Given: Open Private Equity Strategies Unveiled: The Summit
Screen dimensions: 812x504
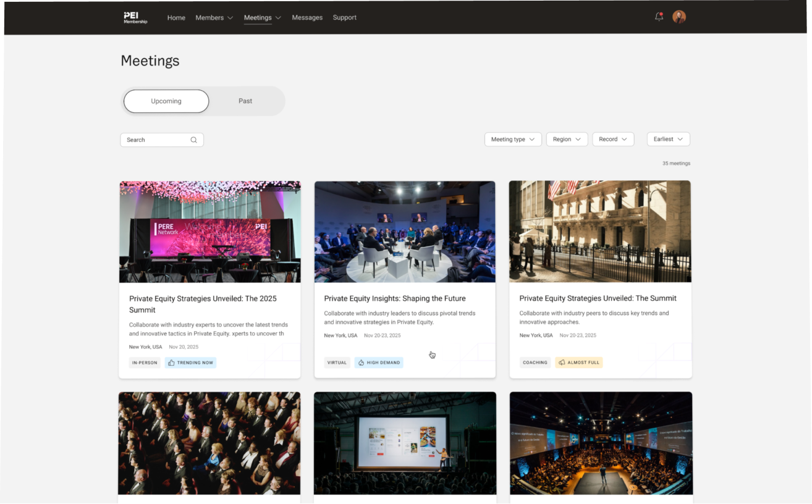Looking at the screenshot, I should point(598,298).
